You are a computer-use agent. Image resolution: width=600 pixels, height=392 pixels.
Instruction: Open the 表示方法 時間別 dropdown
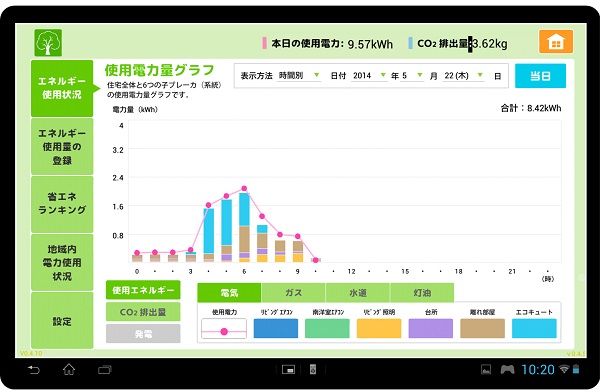[x=299, y=75]
